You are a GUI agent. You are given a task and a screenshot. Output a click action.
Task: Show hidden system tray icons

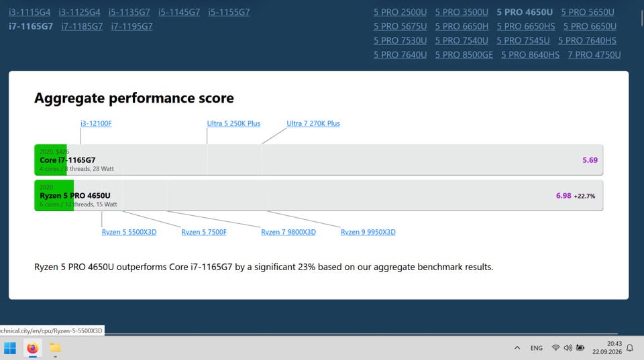point(517,348)
